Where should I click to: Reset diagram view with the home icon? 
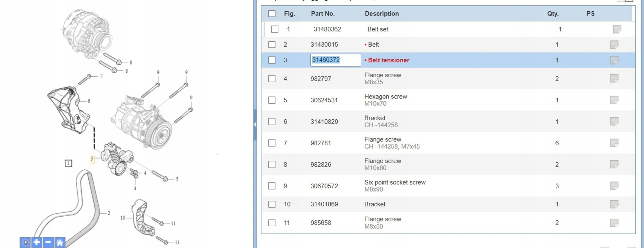(60, 242)
